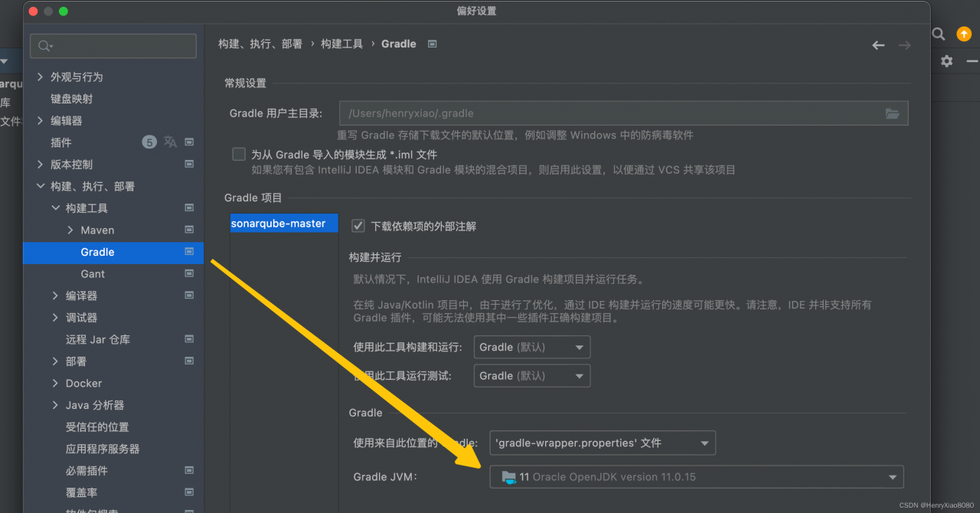Open the 必需插件 page

click(87, 471)
